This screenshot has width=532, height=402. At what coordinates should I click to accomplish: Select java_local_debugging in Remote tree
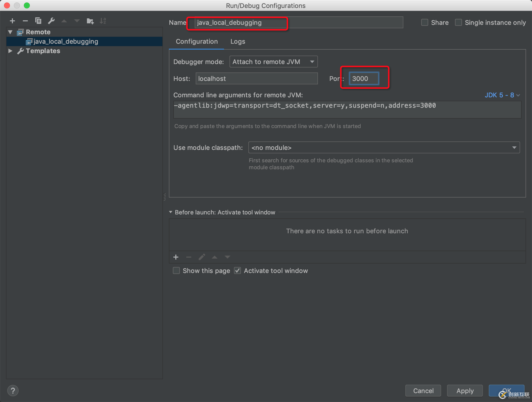[x=66, y=41]
